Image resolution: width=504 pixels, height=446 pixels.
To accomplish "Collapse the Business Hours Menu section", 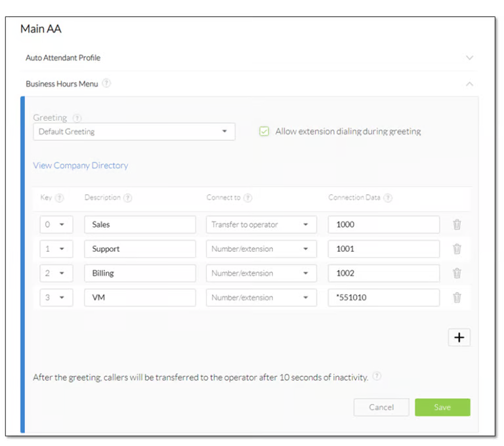I will click(x=469, y=84).
